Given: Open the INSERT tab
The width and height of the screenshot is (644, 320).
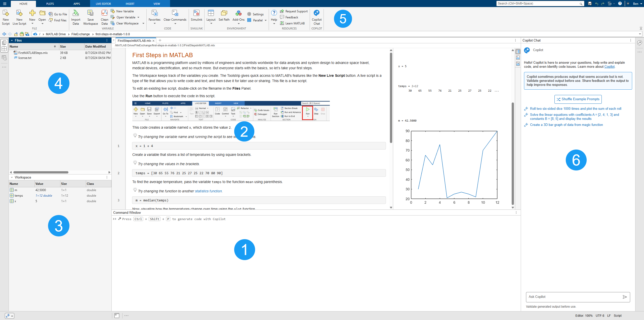Looking at the screenshot, I should [x=130, y=4].
